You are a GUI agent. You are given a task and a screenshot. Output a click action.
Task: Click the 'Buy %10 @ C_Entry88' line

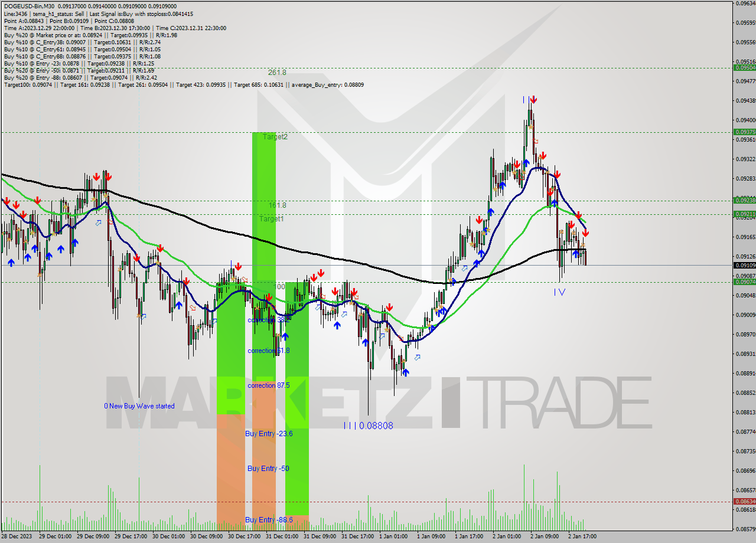[82, 56]
